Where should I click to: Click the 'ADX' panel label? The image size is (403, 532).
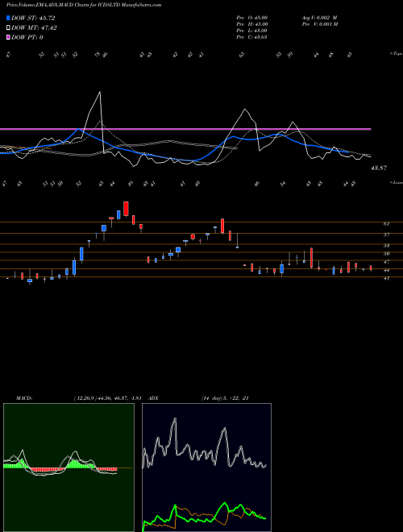pos(153,398)
